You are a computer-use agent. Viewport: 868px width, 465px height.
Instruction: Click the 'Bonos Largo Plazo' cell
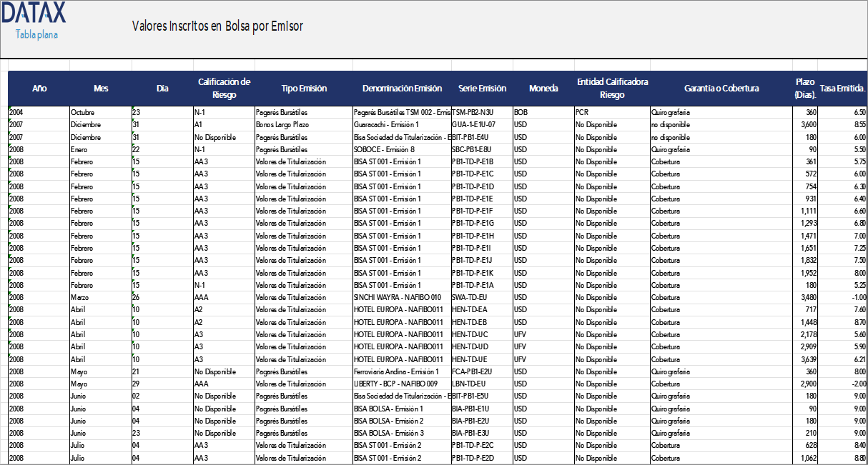(x=285, y=124)
